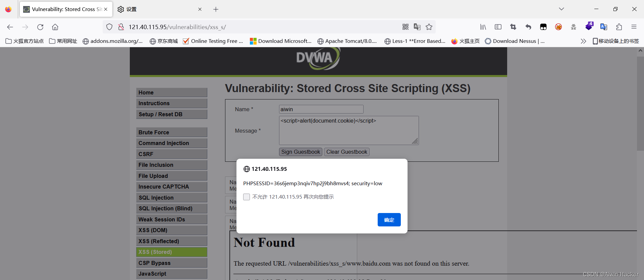This screenshot has width=644, height=280.
Task: Open Insecure CAPTCHA page
Action: [172, 187]
